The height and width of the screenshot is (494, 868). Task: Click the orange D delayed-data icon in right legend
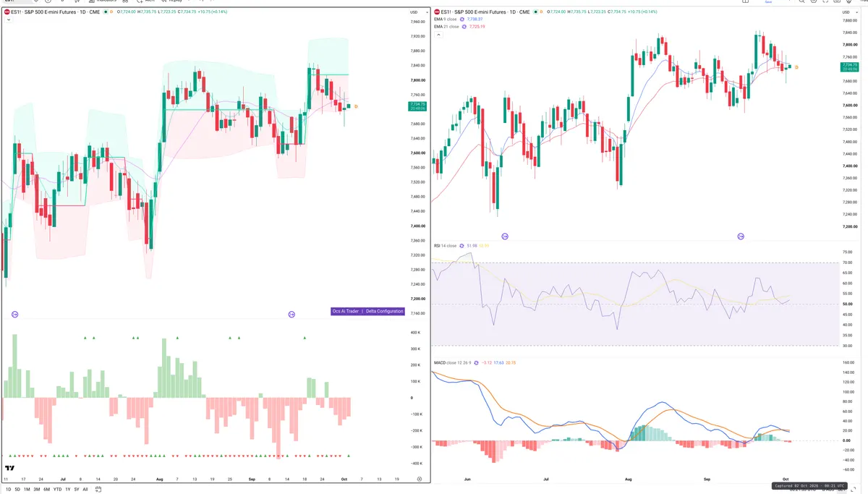tap(542, 12)
